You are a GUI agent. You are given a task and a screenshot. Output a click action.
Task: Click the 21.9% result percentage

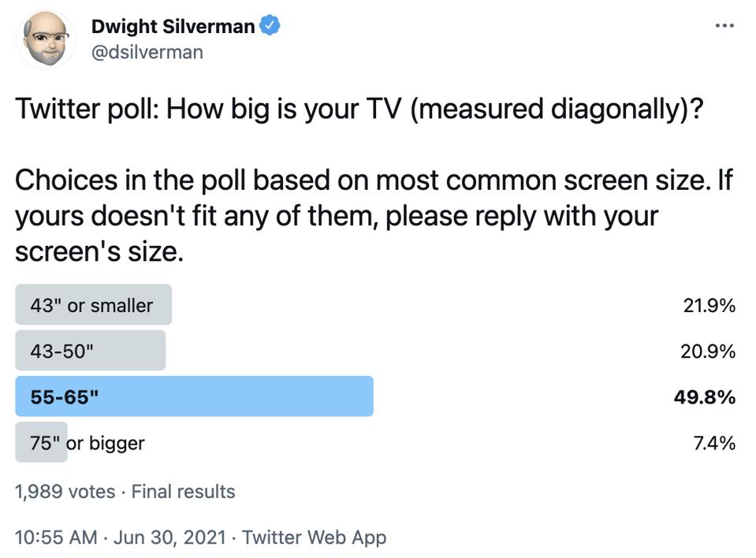pos(709,305)
